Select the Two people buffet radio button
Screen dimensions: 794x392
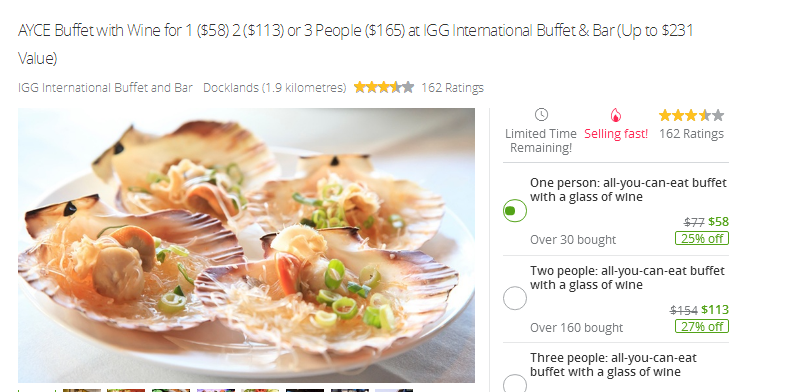coord(514,298)
